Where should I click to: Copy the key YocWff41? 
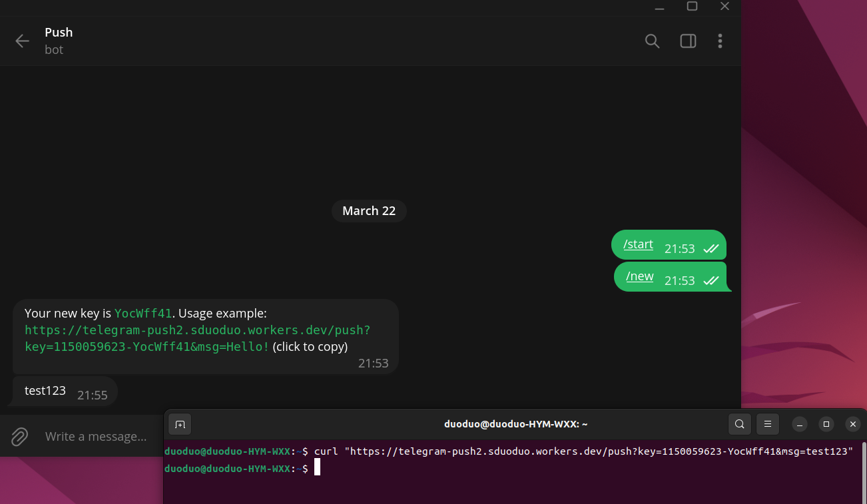[x=143, y=313]
